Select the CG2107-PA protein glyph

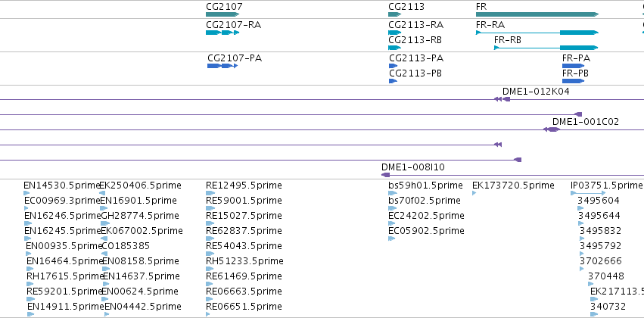click(x=222, y=66)
